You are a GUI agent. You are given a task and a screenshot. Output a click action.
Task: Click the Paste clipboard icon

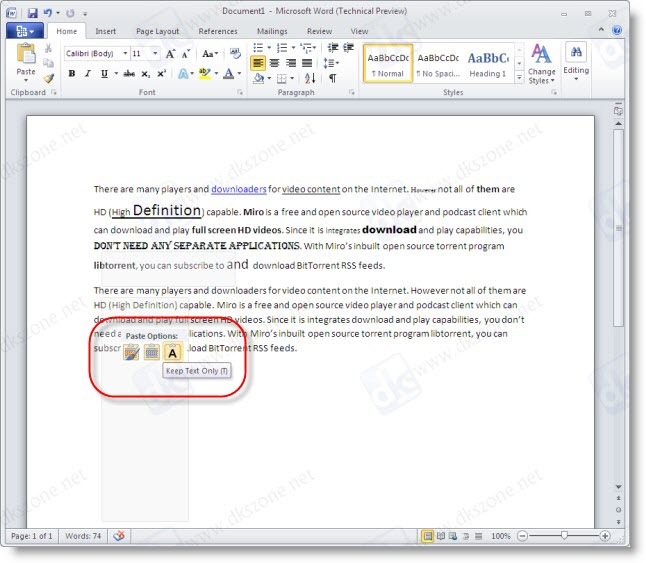(26, 54)
